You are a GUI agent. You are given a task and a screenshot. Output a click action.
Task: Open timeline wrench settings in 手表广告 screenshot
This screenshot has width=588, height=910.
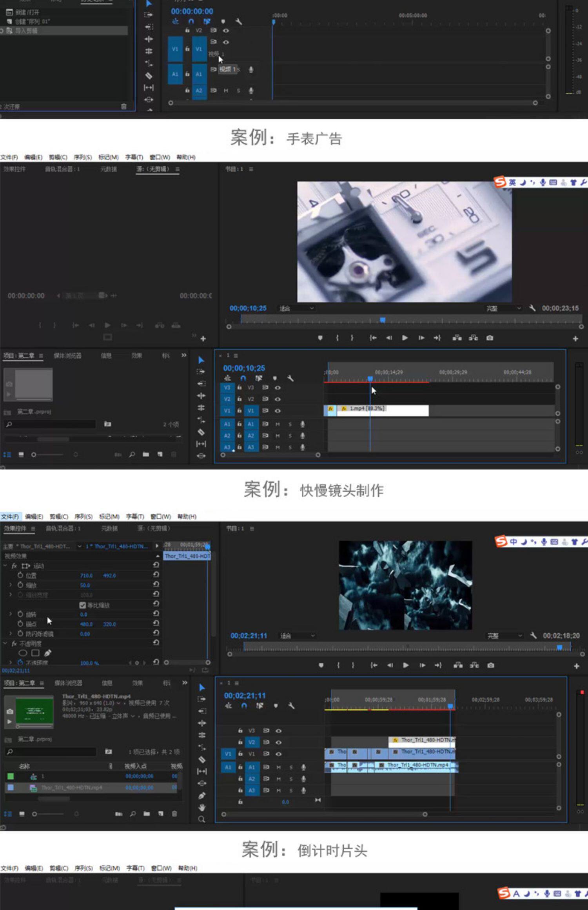coord(290,378)
